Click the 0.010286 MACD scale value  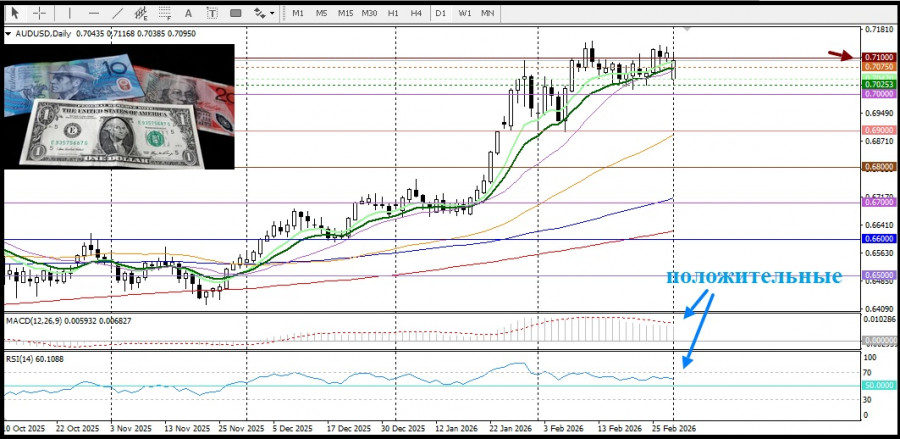point(881,318)
